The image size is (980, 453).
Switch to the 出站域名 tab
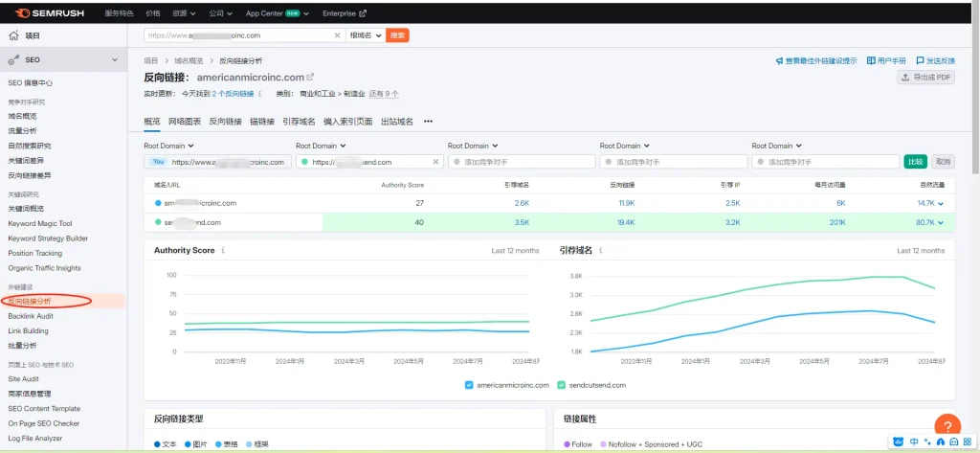click(397, 122)
